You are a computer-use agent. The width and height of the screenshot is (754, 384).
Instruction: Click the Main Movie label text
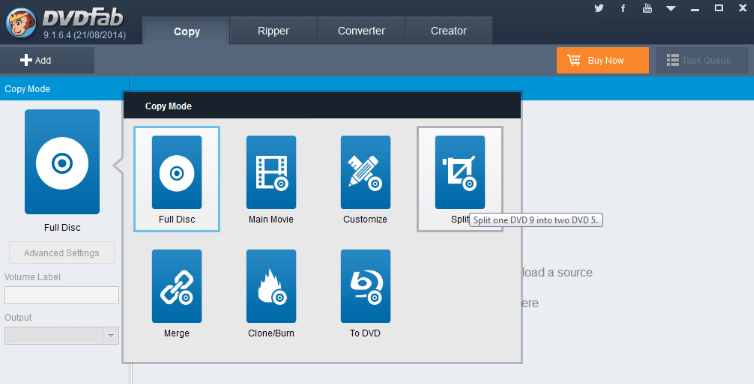click(271, 220)
